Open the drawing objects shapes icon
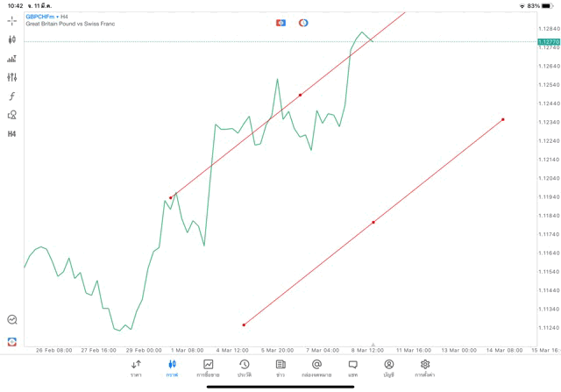This screenshot has width=561, height=392. pyautogui.click(x=12, y=115)
